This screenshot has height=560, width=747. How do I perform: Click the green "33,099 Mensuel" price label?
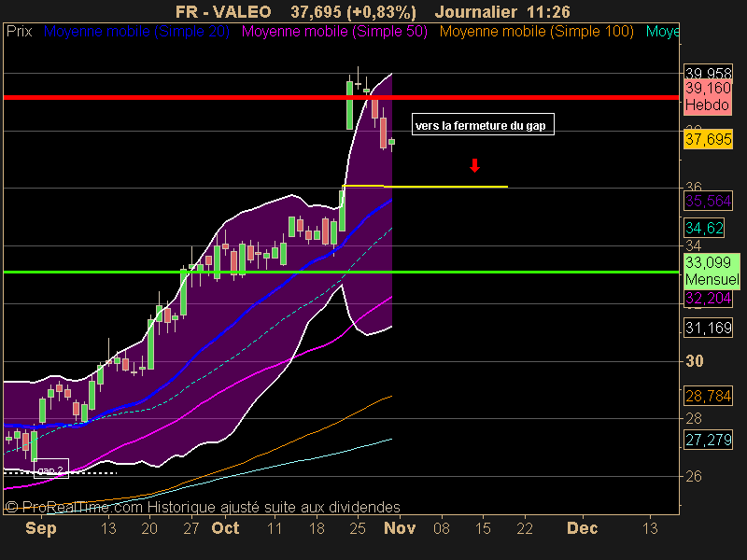point(712,271)
